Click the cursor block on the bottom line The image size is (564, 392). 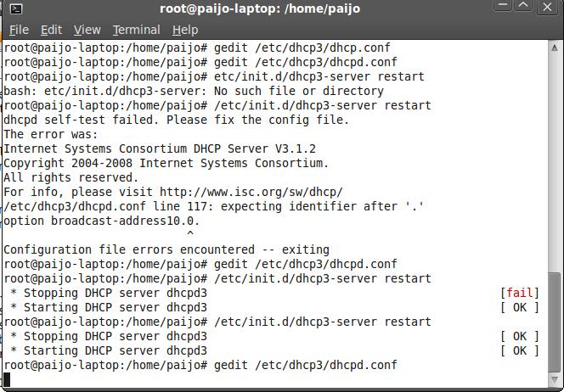(7, 379)
